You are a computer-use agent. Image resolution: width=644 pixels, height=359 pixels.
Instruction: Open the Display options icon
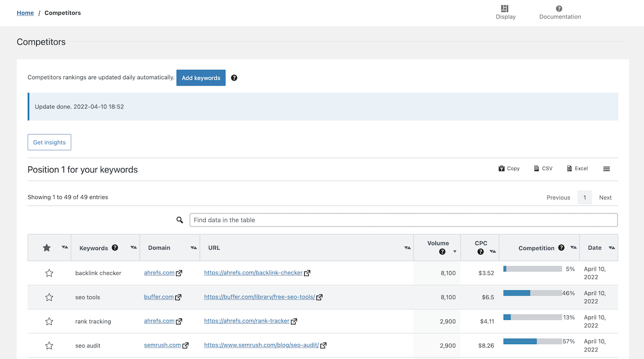tap(505, 8)
